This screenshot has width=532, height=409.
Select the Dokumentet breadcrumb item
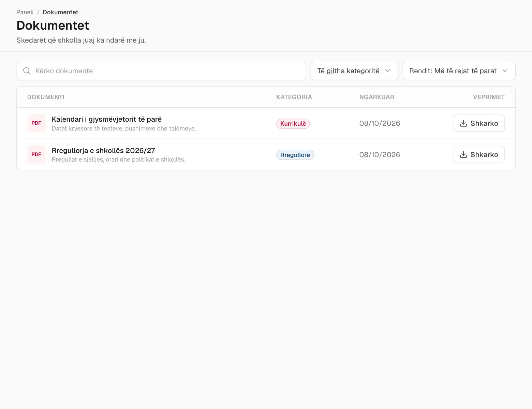coord(60,12)
